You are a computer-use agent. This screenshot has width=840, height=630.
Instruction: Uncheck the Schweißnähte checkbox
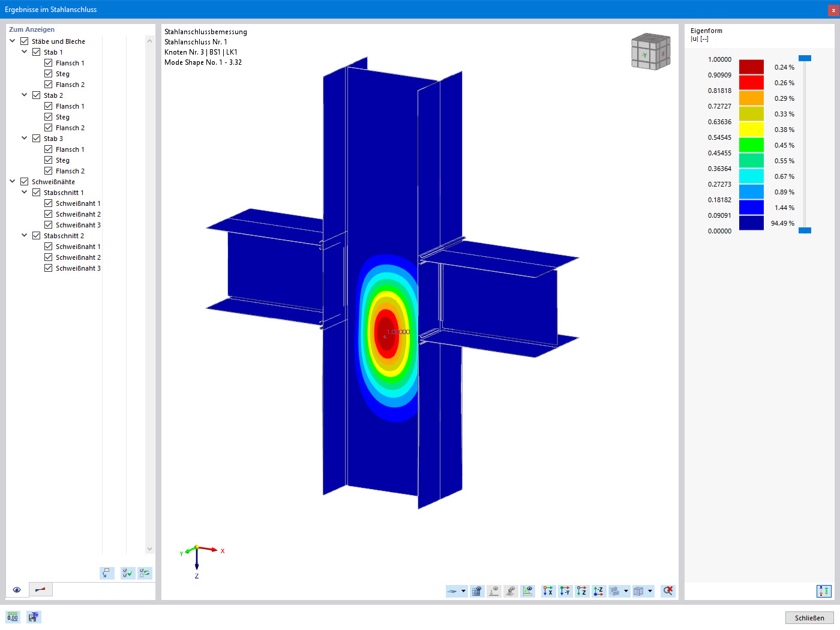pyautogui.click(x=25, y=182)
